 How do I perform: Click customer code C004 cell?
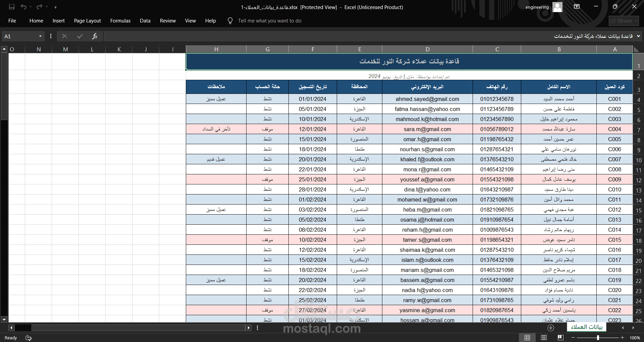pos(614,129)
